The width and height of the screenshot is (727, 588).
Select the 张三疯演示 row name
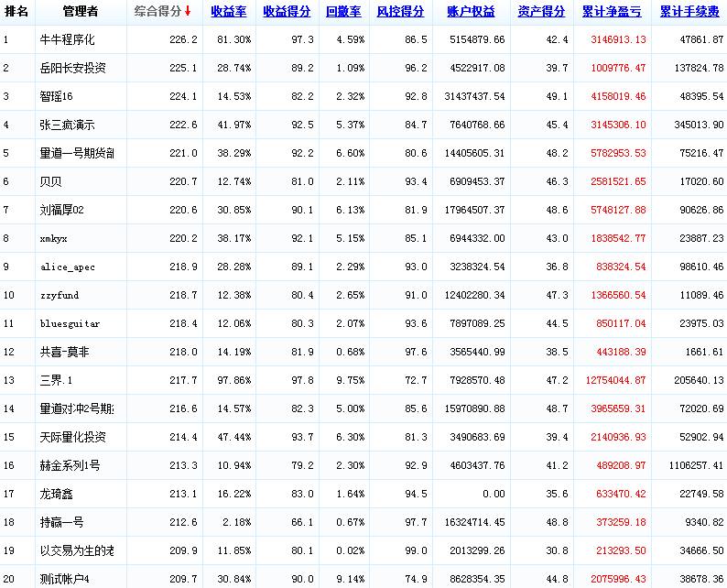67,125
